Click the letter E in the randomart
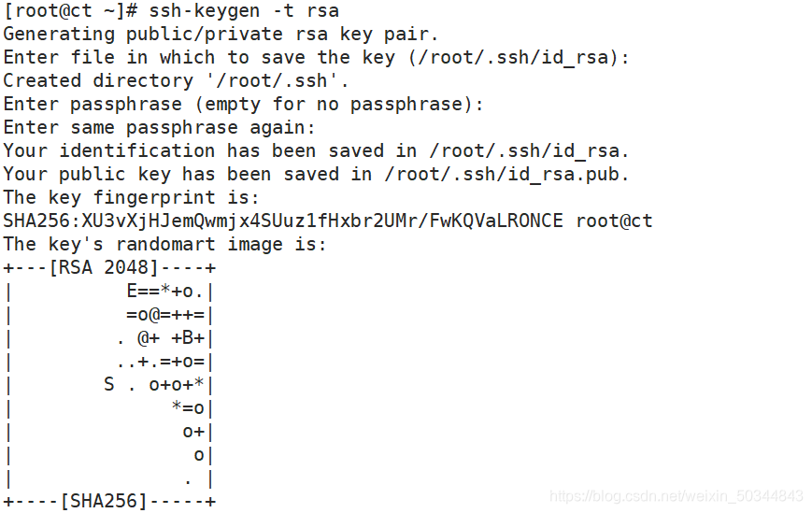 (132, 291)
